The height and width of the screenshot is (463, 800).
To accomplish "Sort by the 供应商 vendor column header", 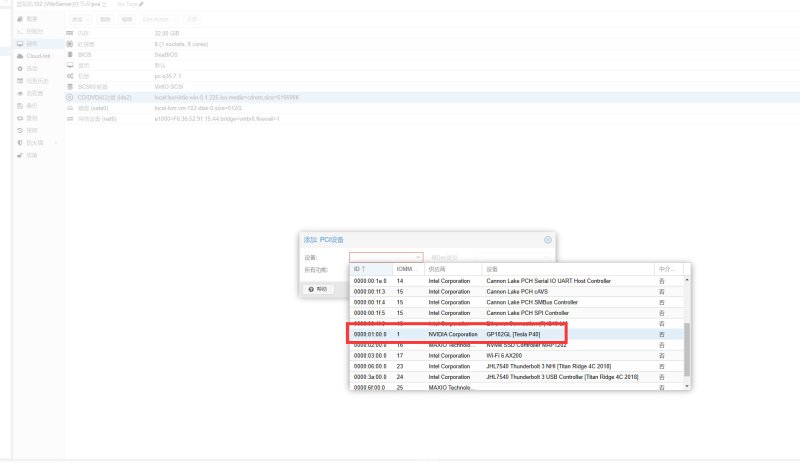I will pyautogui.click(x=453, y=269).
